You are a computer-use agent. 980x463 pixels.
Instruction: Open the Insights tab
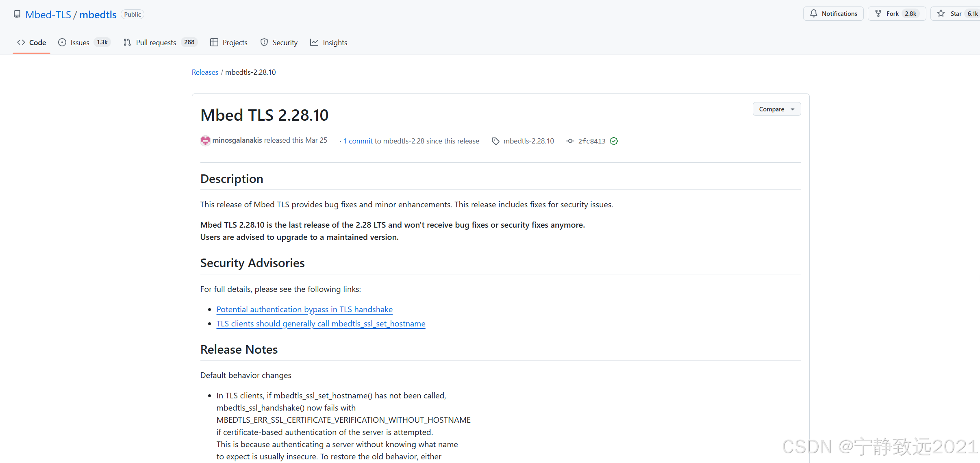pyautogui.click(x=328, y=42)
